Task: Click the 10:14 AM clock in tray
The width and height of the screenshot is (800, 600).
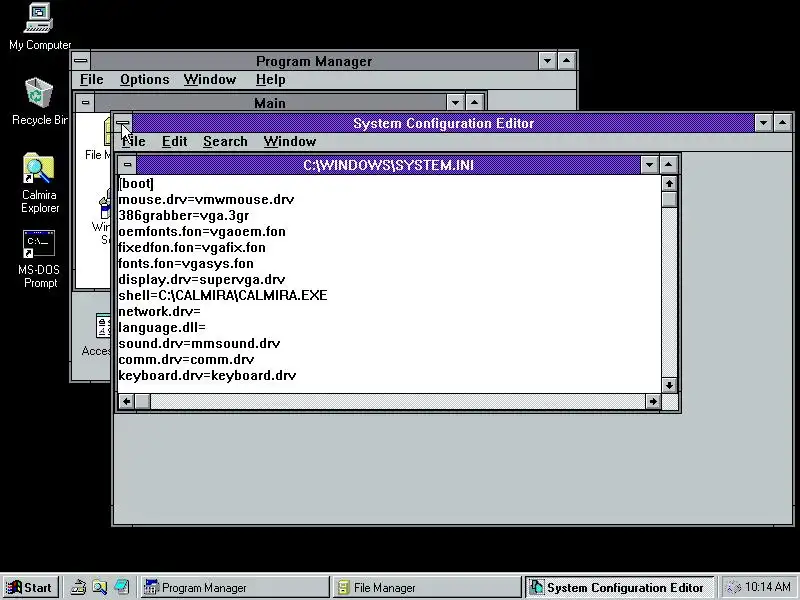Action: (x=767, y=587)
